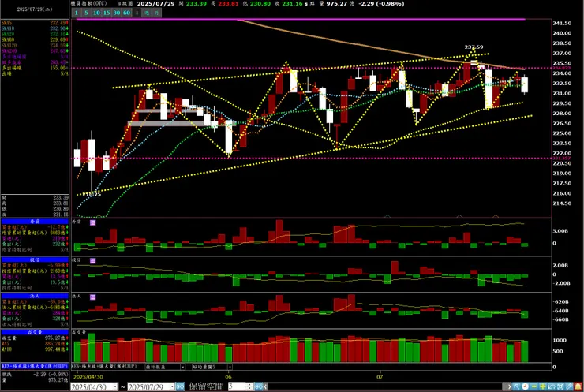Screen dimensions: 584x392
Task: Open the alert bell icon
Action: [x=578, y=386]
